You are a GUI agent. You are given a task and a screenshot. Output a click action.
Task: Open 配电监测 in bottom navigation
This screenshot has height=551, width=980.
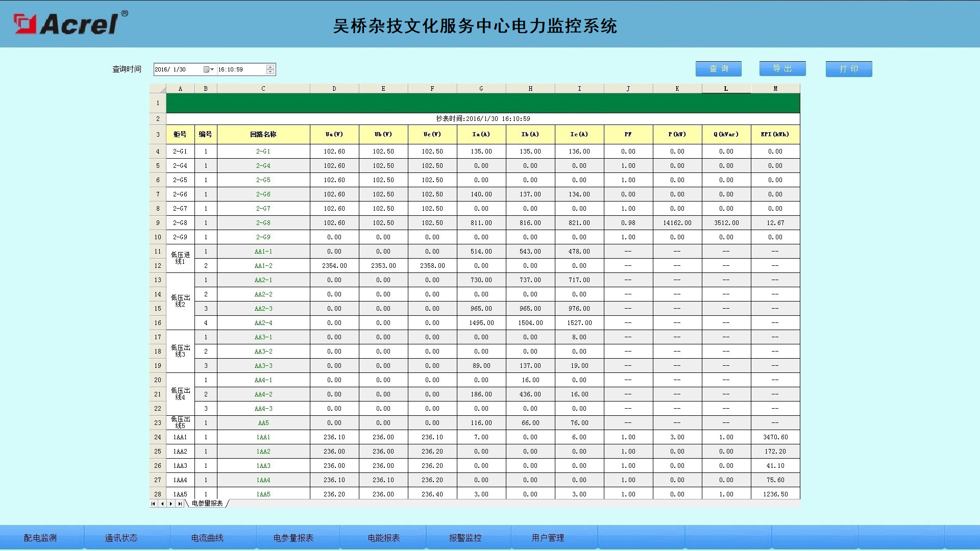(40, 538)
